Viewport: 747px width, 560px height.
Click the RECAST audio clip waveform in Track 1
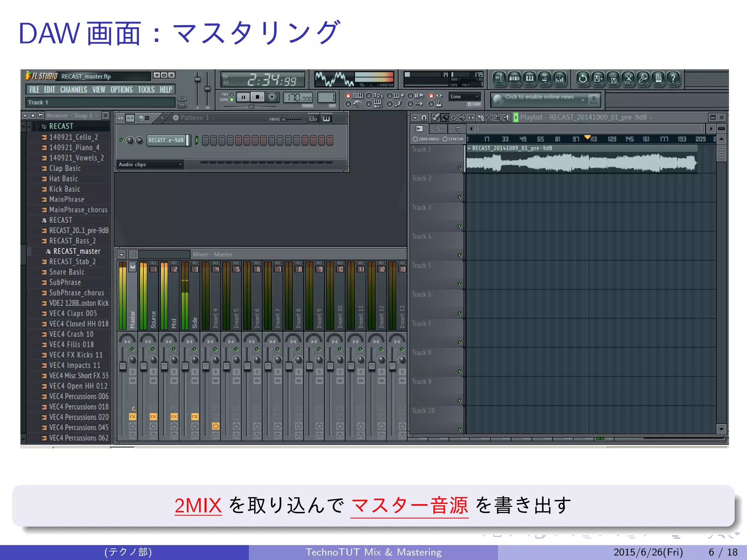pos(581,163)
